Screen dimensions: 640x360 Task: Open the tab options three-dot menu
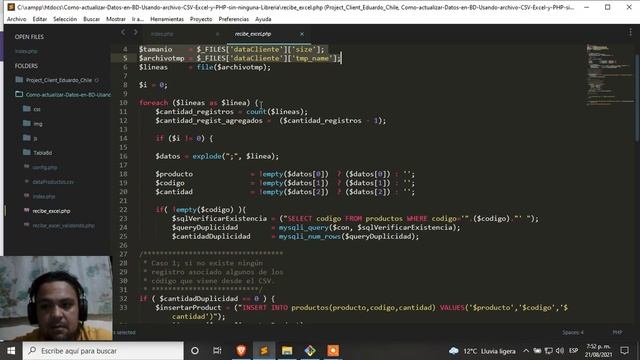(x=630, y=32)
